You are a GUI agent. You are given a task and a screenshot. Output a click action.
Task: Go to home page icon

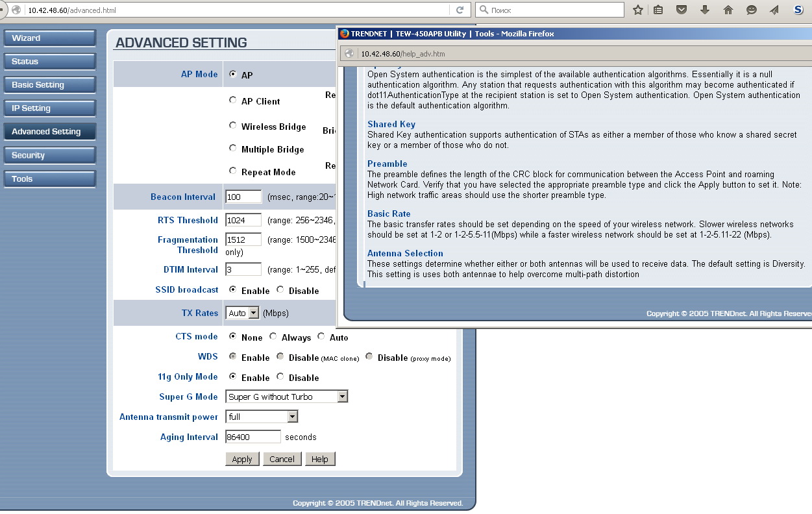tap(728, 10)
